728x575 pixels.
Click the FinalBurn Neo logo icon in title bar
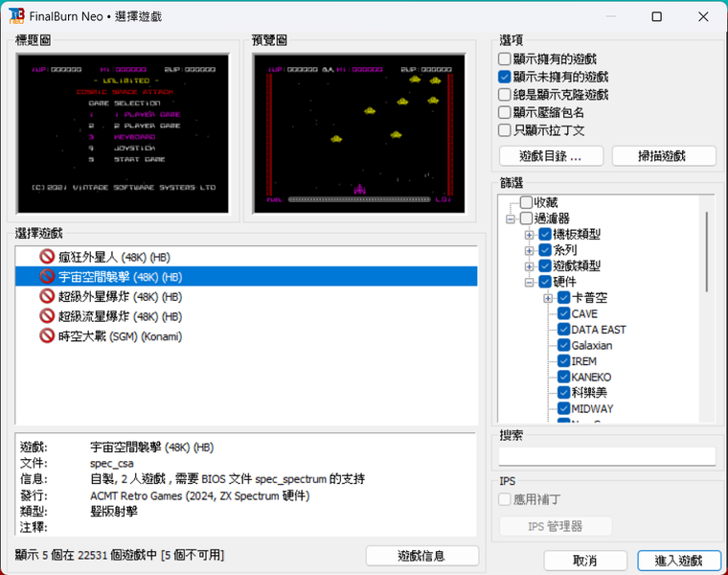point(16,16)
